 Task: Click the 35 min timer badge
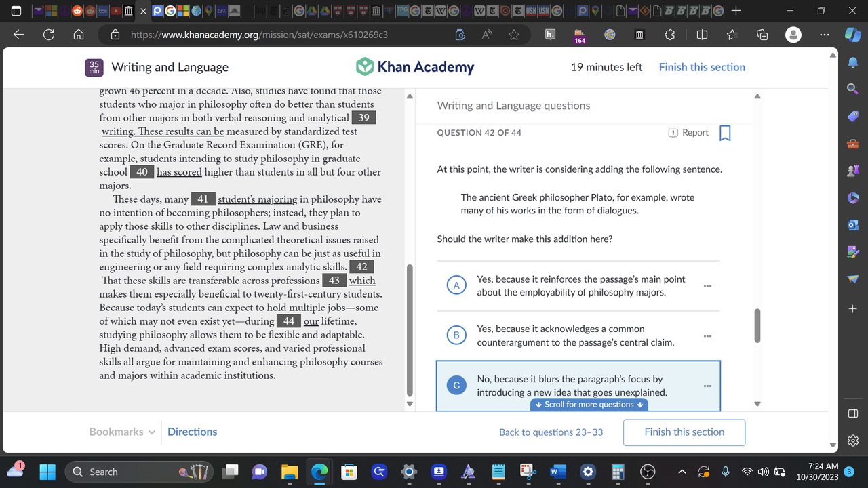point(94,67)
